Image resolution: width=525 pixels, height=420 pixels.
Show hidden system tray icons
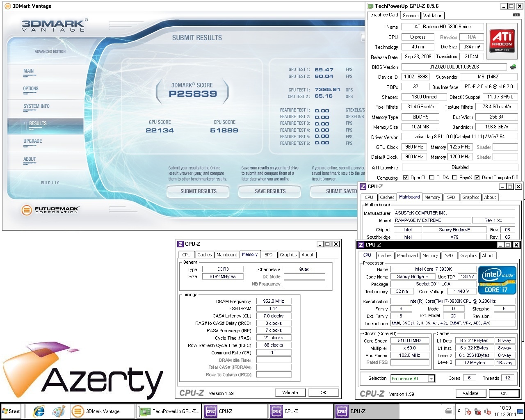(459, 411)
